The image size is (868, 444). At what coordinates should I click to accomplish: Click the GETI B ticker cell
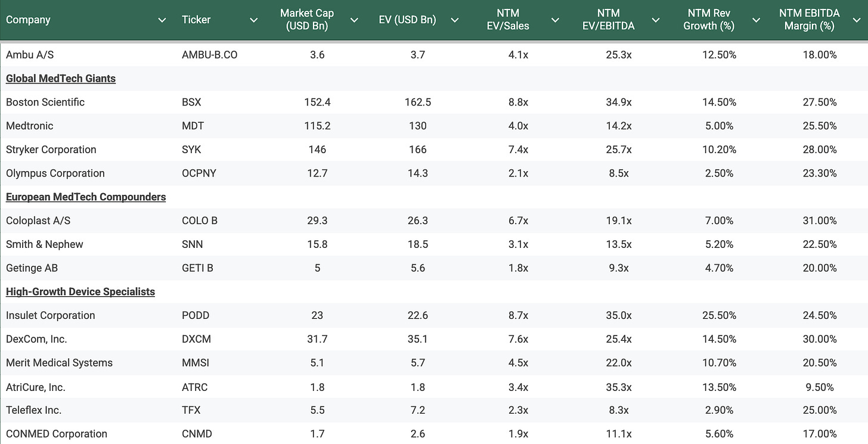[197, 268]
